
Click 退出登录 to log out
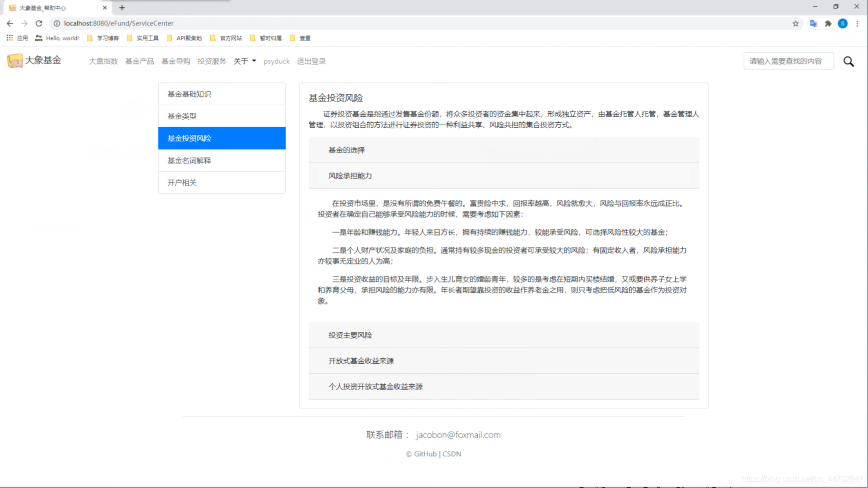[311, 61]
